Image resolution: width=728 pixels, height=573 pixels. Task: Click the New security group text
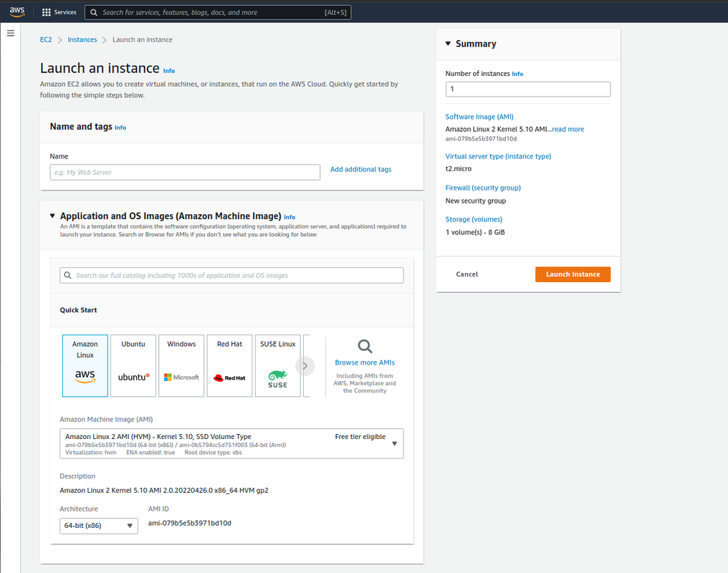(476, 201)
